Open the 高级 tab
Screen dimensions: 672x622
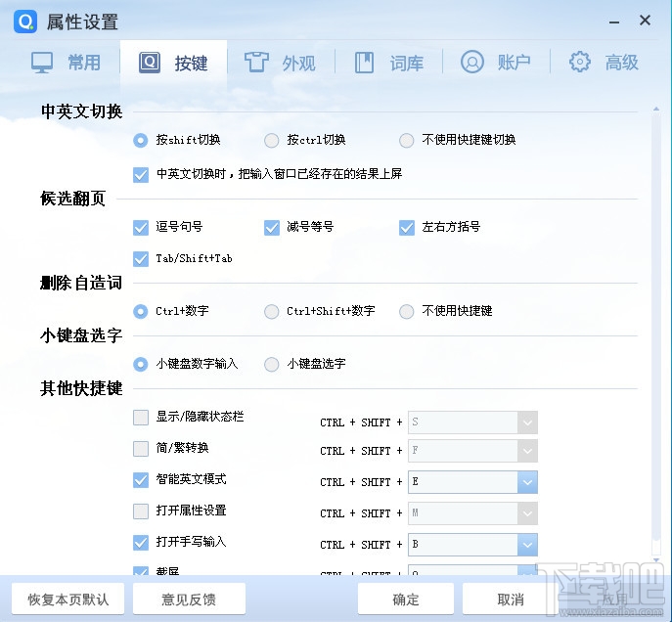coord(604,63)
